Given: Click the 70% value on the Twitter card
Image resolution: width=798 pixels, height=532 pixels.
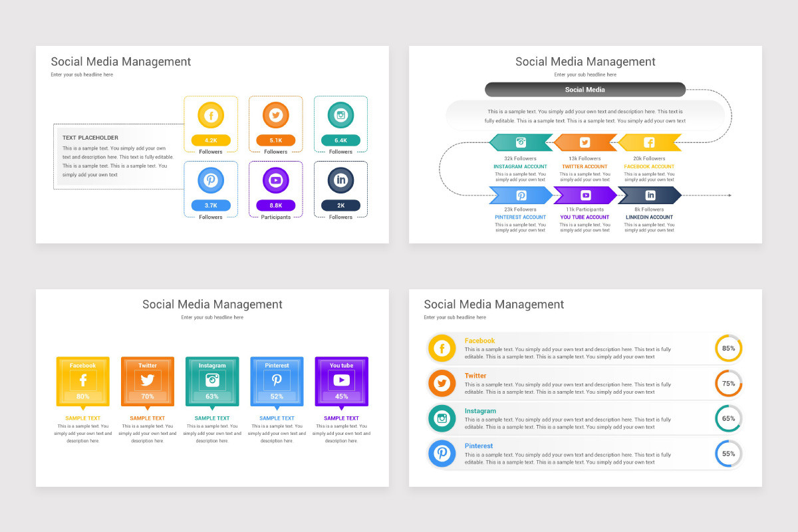Looking at the screenshot, I should pyautogui.click(x=148, y=396).
